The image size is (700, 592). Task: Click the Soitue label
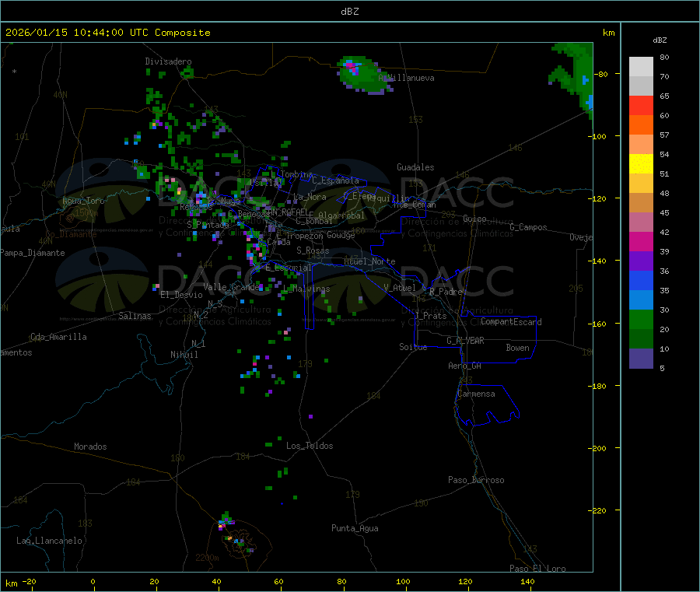coord(413,347)
